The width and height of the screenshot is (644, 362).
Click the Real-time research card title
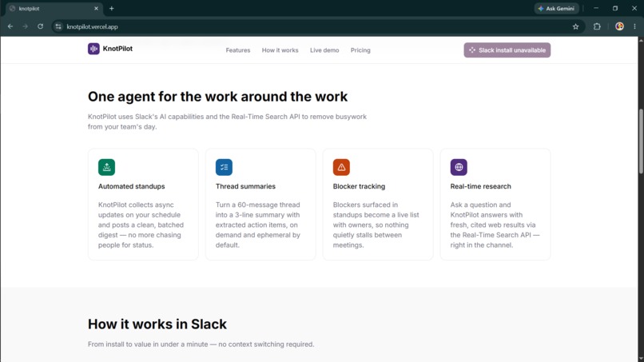coord(480,186)
